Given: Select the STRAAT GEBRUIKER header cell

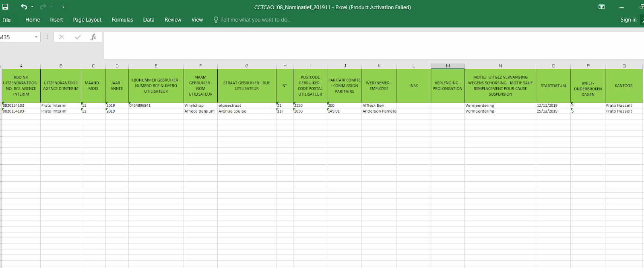Looking at the screenshot, I should point(247,86).
